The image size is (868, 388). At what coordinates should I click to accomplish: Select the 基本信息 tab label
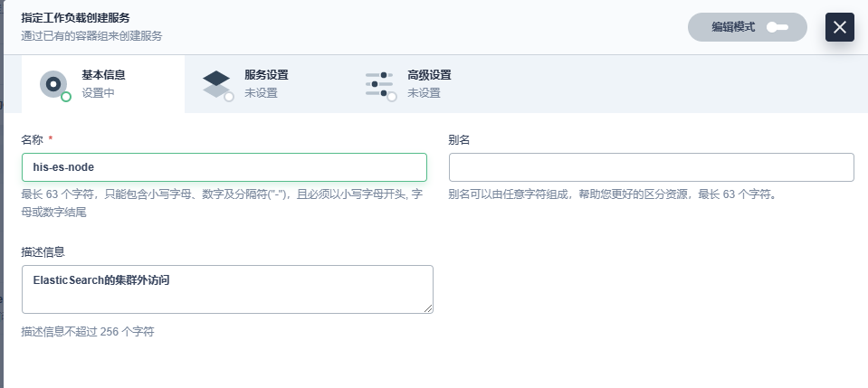[x=103, y=75]
